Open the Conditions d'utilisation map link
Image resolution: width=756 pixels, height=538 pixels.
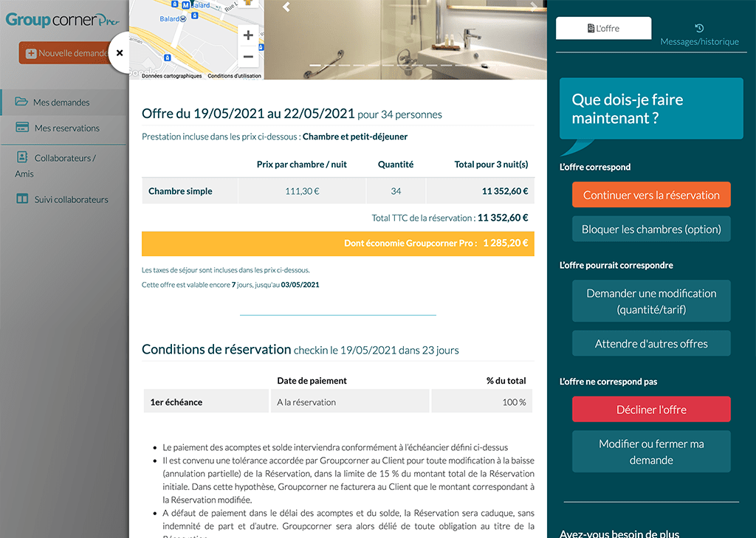tap(234, 76)
